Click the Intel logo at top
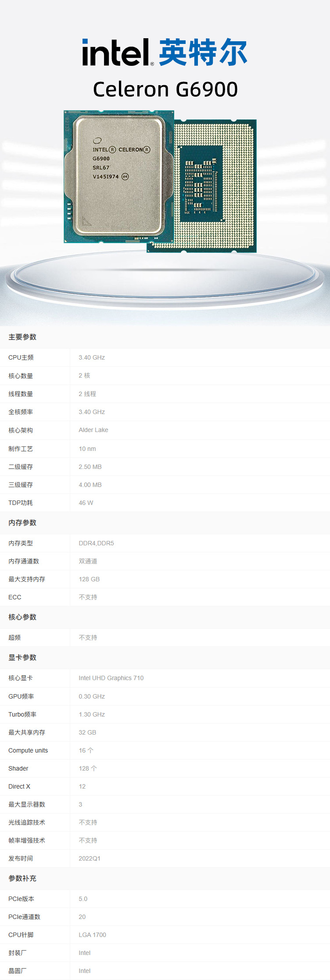 (117, 52)
